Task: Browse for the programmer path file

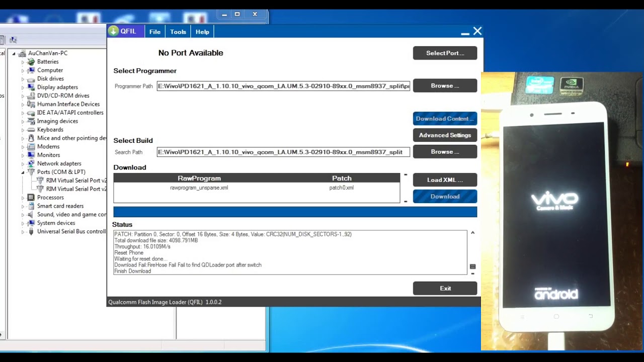Action: (445, 85)
